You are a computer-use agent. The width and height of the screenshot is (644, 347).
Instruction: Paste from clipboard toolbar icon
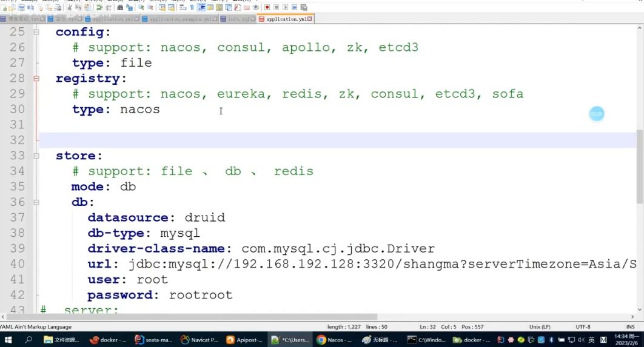coord(87,7)
